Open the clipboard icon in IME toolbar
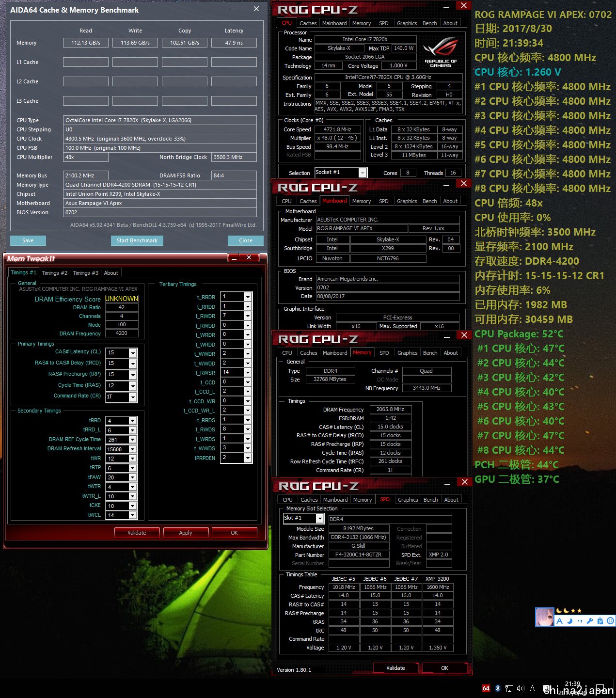 [x=600, y=621]
